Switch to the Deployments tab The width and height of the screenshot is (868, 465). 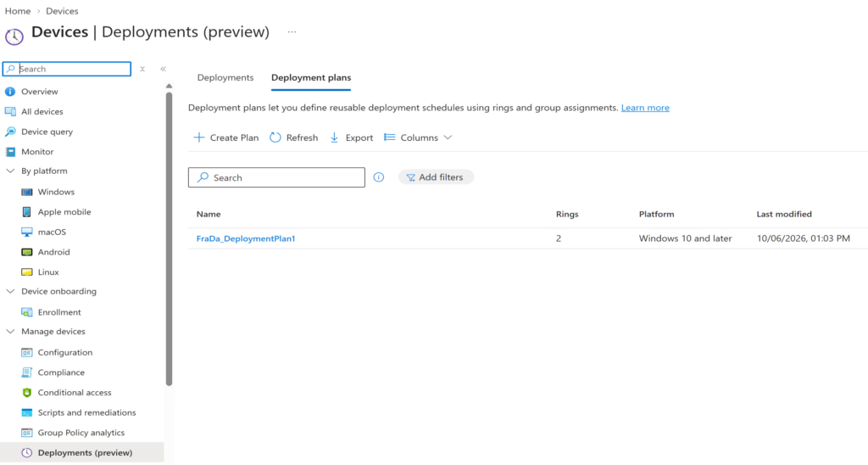(x=225, y=77)
